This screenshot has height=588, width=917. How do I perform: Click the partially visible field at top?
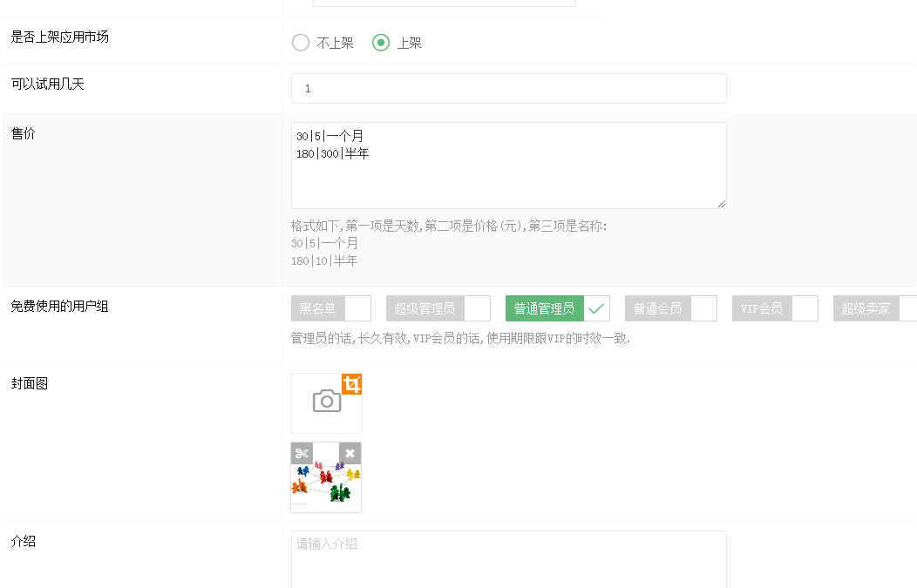(445, 3)
